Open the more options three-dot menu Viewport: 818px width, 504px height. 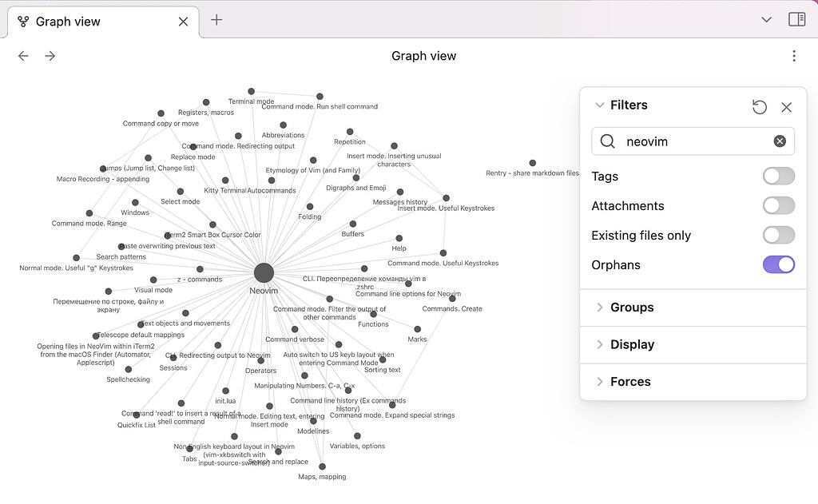click(794, 55)
